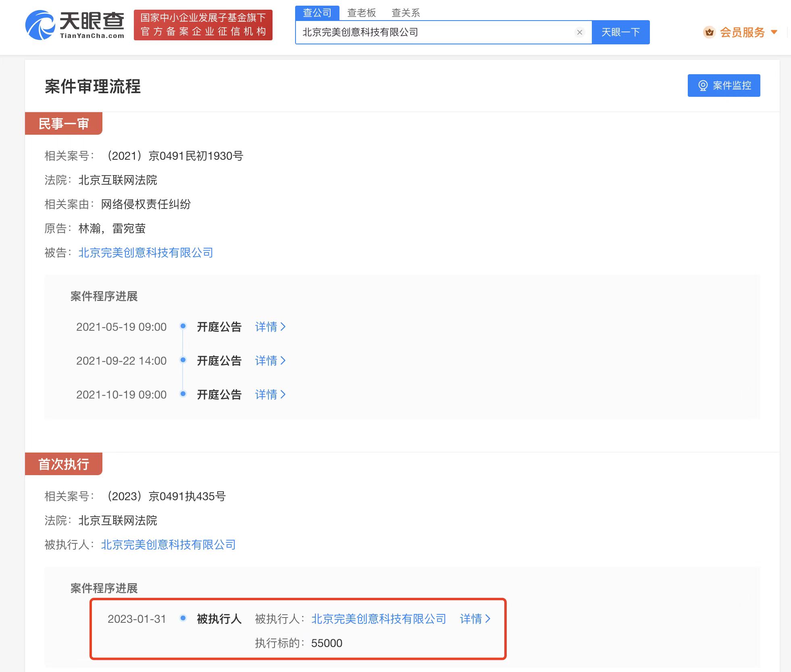Viewport: 791px width, 672px height.
Task: Click timeline dot for 2023-01-31 entry
Action: pos(183,618)
